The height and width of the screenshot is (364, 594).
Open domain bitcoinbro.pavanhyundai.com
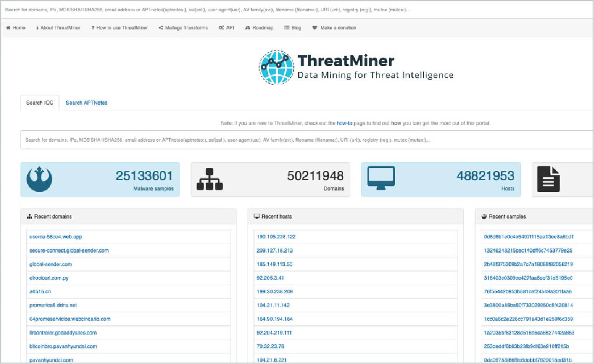[63, 347]
